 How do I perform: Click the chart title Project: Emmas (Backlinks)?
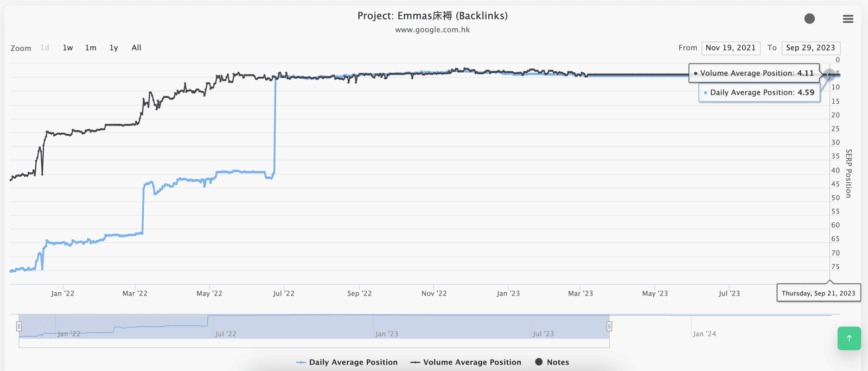[432, 16]
